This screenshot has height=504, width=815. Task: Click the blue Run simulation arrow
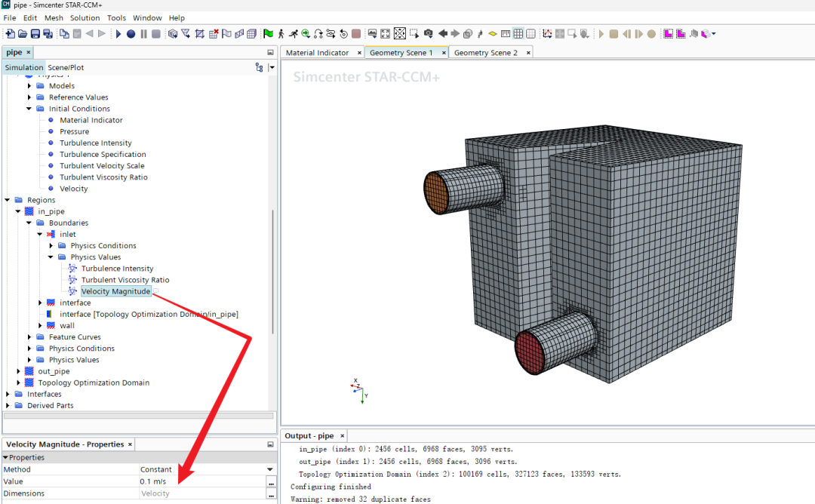pos(118,34)
